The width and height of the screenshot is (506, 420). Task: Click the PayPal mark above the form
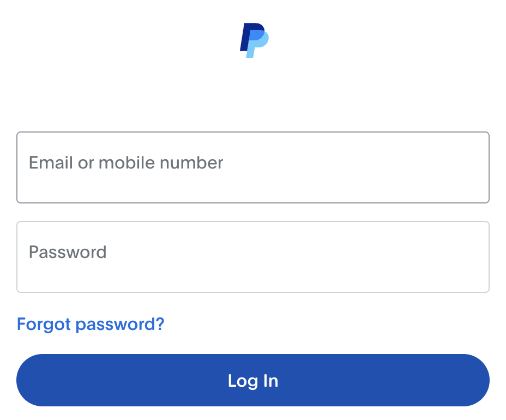(253, 39)
